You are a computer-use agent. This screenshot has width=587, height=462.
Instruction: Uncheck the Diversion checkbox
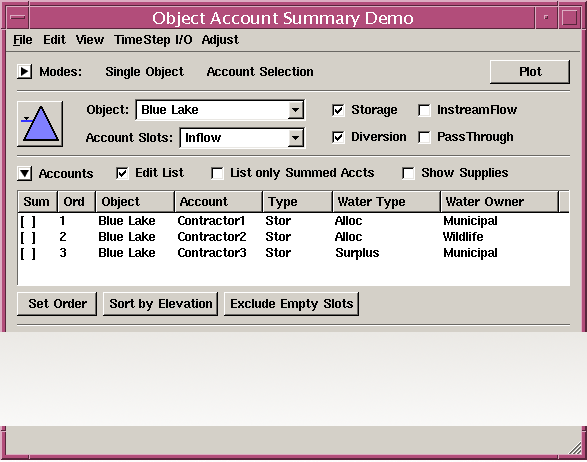[x=338, y=137]
